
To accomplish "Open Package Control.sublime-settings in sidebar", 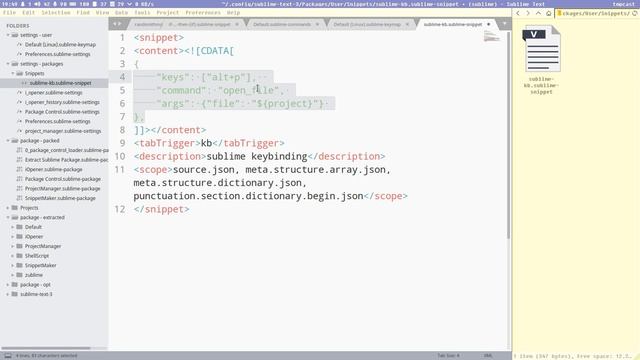I will [62, 112].
